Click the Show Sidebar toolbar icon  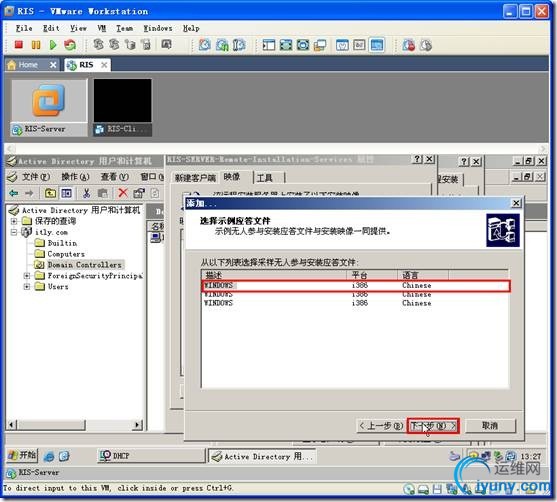click(x=269, y=45)
